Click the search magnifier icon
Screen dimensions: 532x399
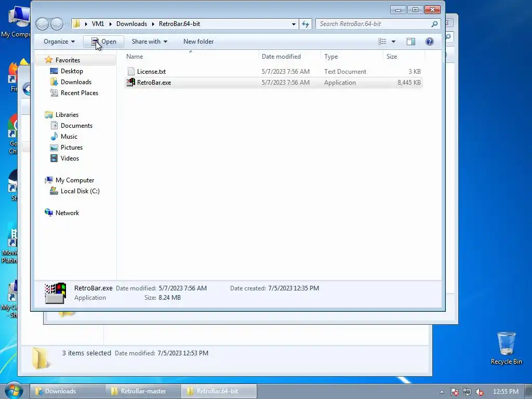pos(434,24)
